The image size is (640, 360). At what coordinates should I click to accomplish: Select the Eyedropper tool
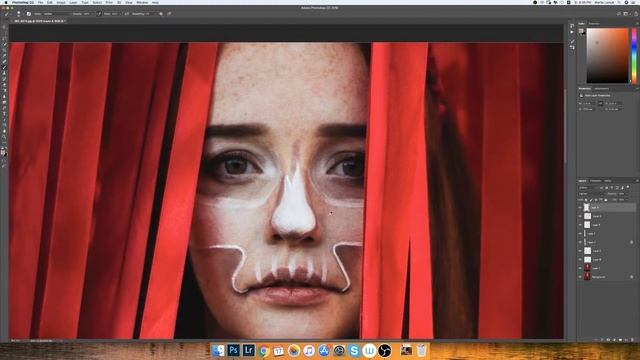[4, 56]
